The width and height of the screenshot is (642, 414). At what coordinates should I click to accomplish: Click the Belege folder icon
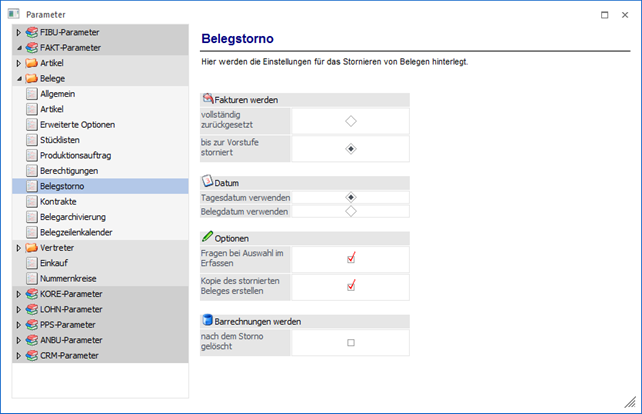tap(32, 78)
